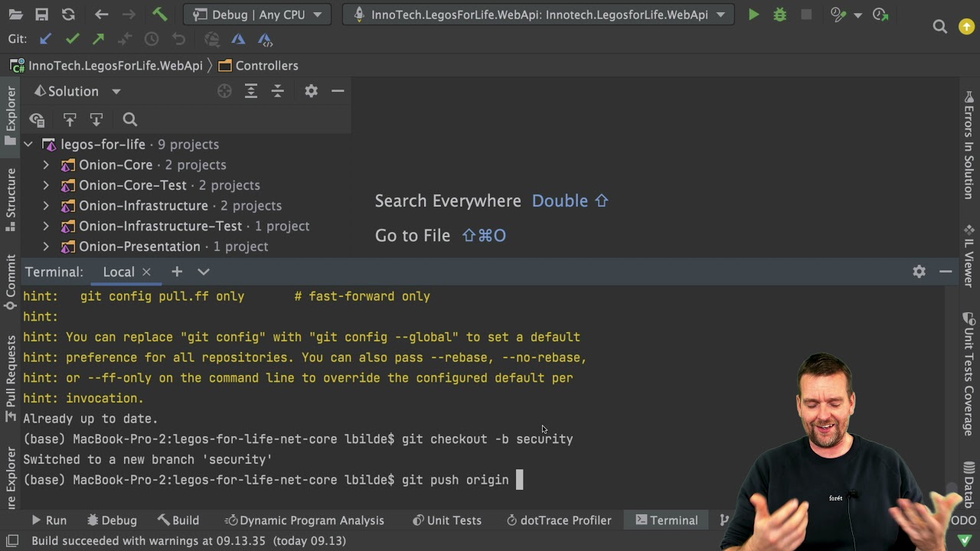Viewport: 980px width, 551px height.
Task: Navigate Forward with the right arrow
Action: (129, 15)
